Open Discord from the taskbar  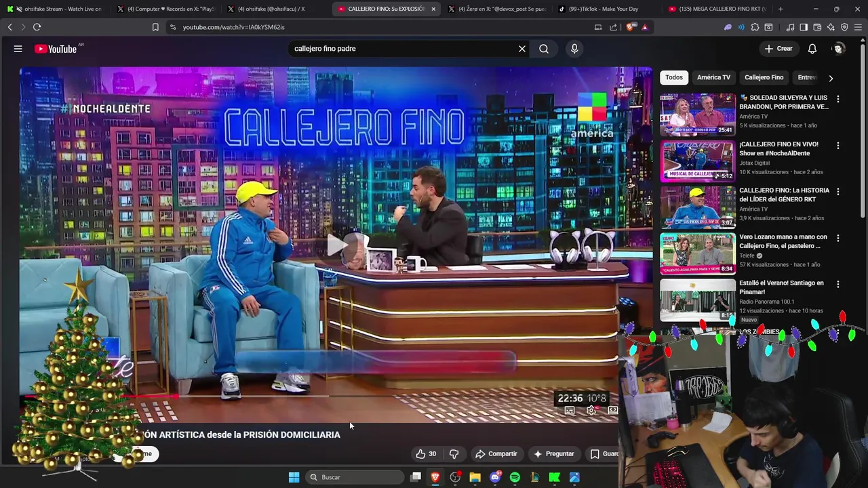pos(495,477)
